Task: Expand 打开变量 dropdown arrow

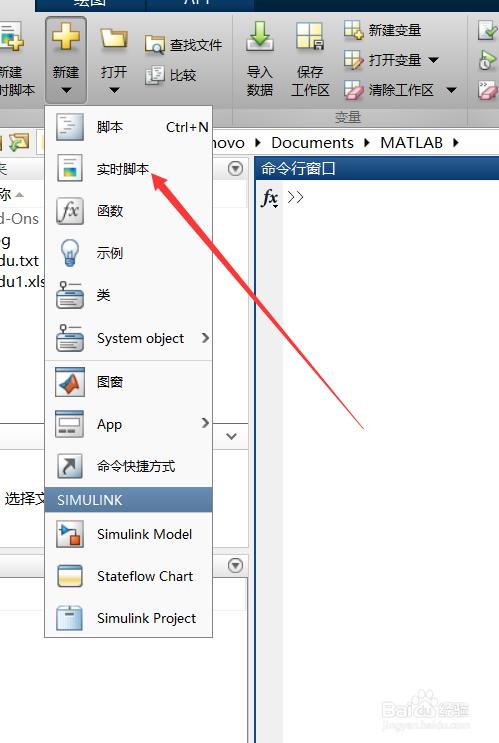Action: (433, 60)
